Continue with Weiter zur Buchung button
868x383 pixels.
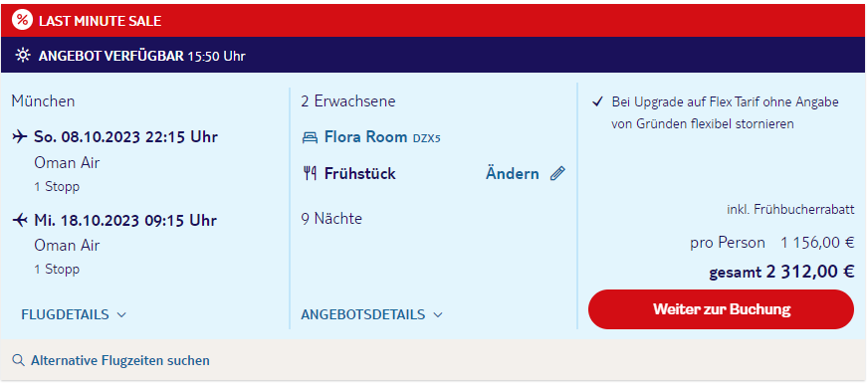[x=721, y=308]
